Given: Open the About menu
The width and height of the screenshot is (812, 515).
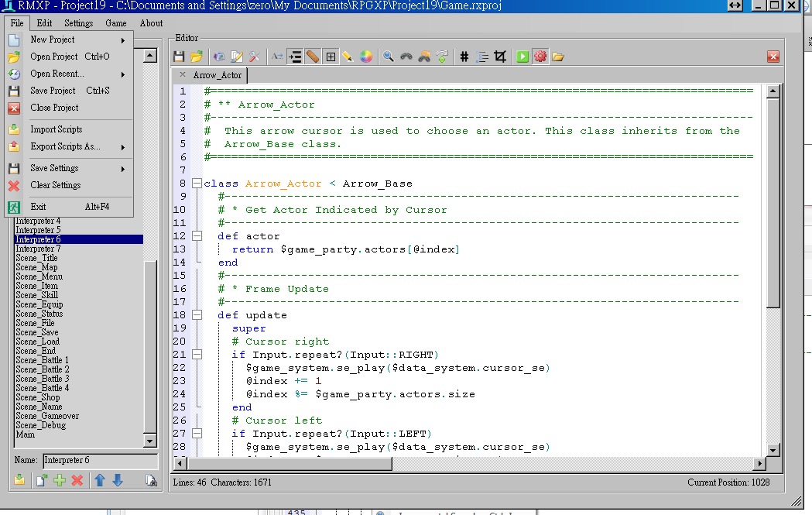Looking at the screenshot, I should coord(151,23).
